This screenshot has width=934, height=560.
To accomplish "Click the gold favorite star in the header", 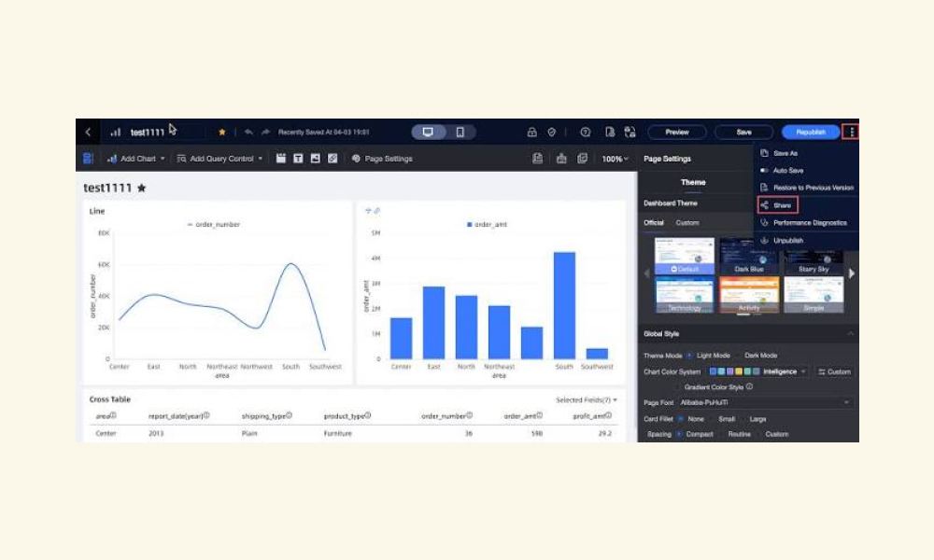I will pyautogui.click(x=222, y=133).
